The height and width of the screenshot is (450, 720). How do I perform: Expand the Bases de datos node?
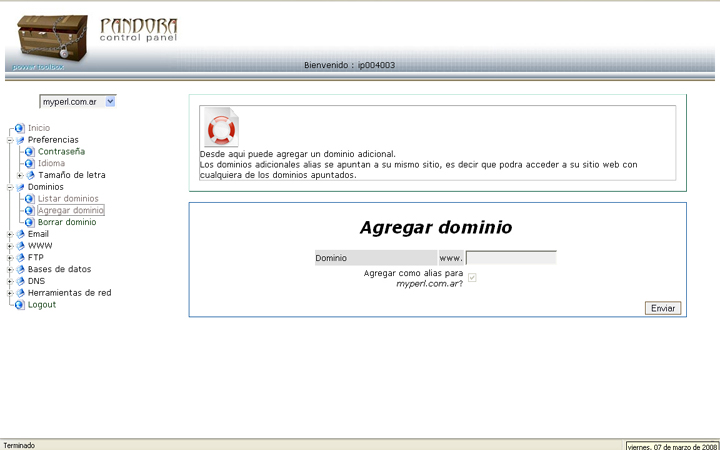(x=10, y=269)
